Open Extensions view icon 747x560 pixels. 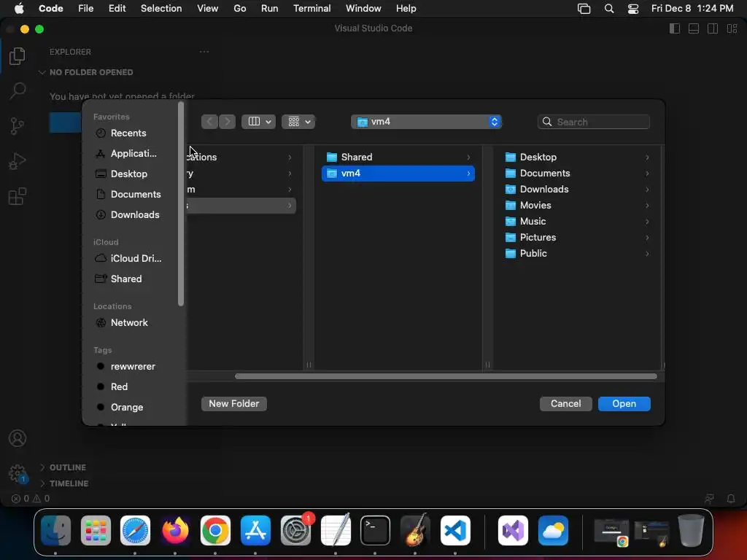coord(18,196)
